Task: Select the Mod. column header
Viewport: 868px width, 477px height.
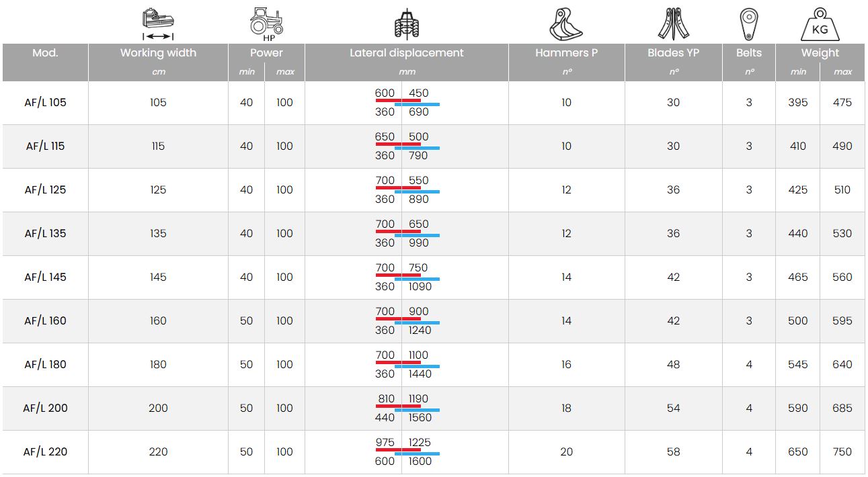Action: pyautogui.click(x=45, y=53)
